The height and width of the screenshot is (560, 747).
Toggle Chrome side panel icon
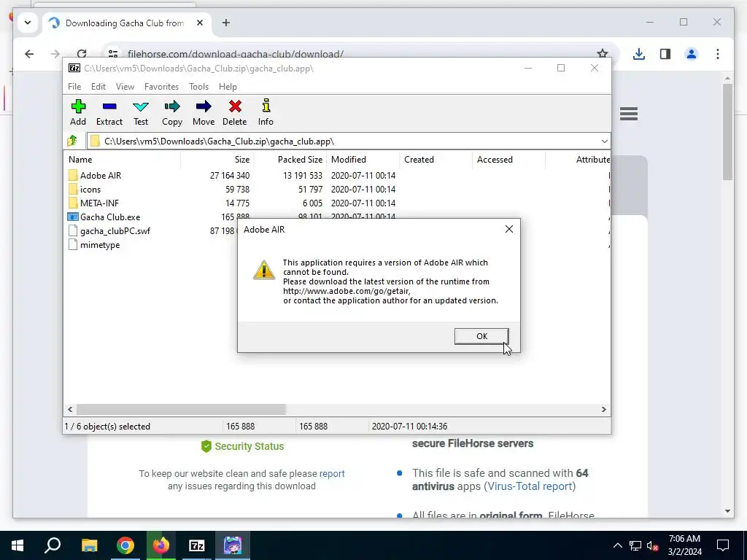pyautogui.click(x=665, y=54)
